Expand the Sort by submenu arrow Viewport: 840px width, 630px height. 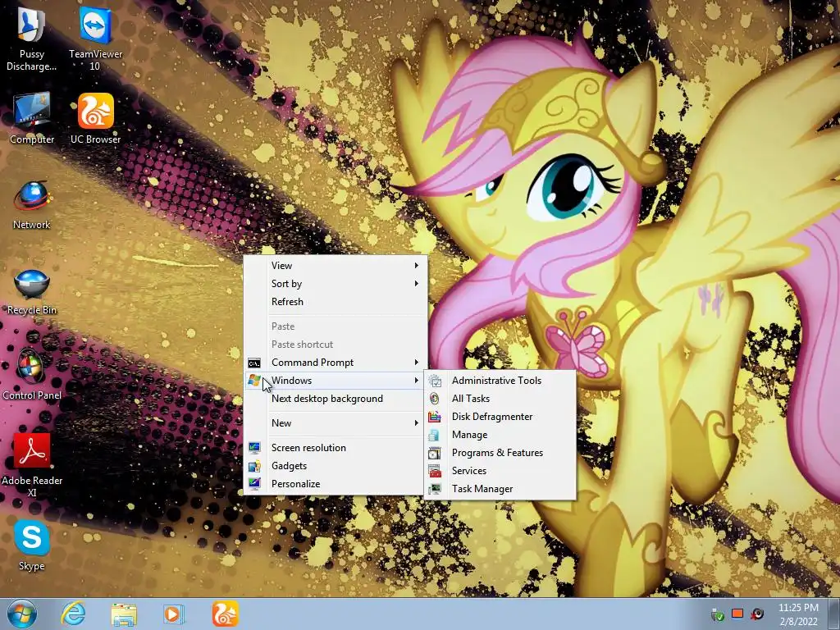pos(416,283)
